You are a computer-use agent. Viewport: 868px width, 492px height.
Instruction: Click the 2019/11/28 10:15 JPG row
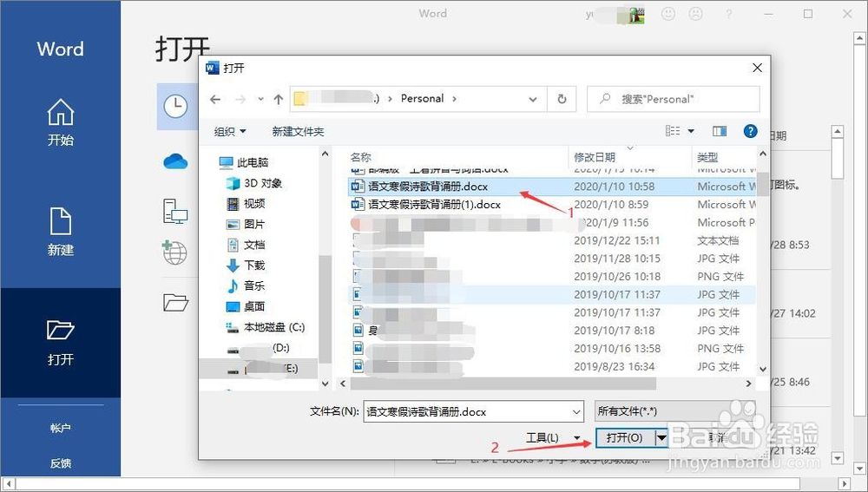point(551,259)
